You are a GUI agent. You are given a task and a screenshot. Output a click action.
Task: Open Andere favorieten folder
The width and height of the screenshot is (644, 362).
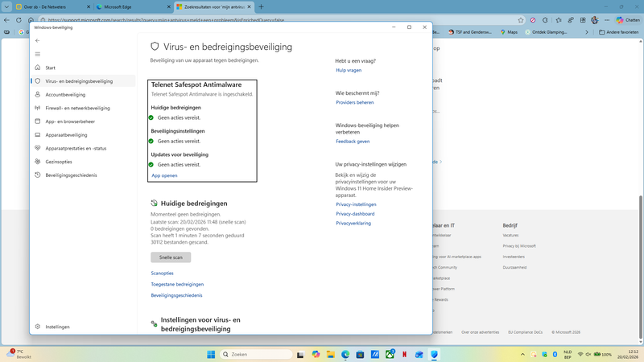coord(619,32)
